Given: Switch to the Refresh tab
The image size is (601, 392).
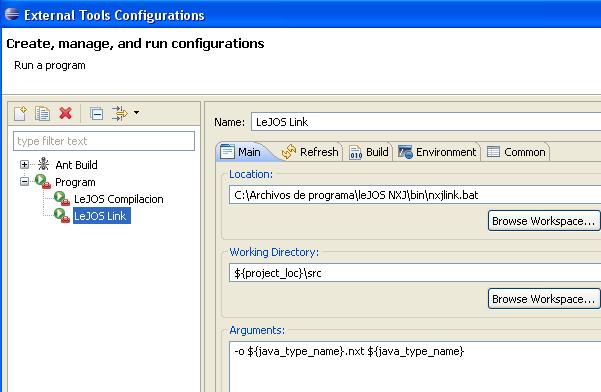Looking at the screenshot, I should point(310,152).
